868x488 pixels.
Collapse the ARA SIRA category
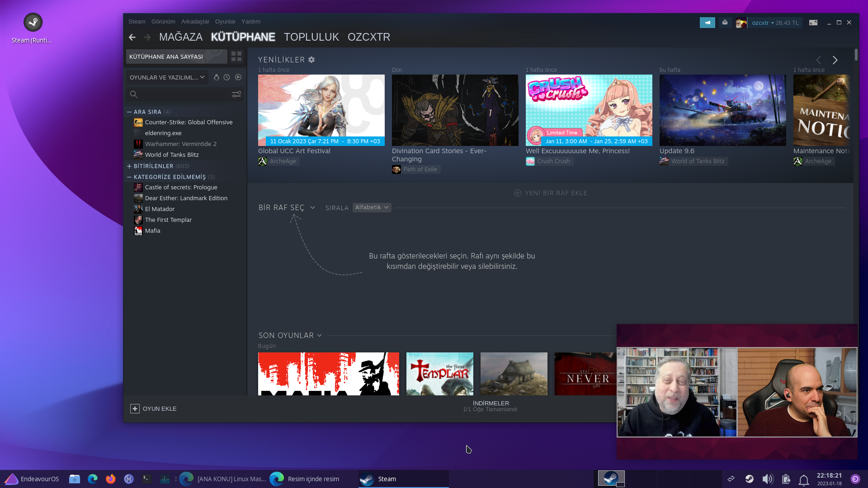(x=129, y=112)
